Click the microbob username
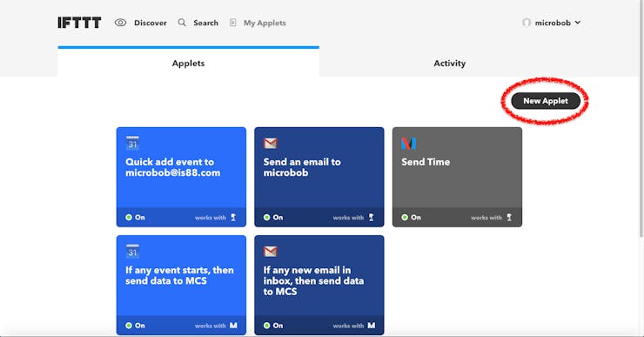 tap(553, 23)
